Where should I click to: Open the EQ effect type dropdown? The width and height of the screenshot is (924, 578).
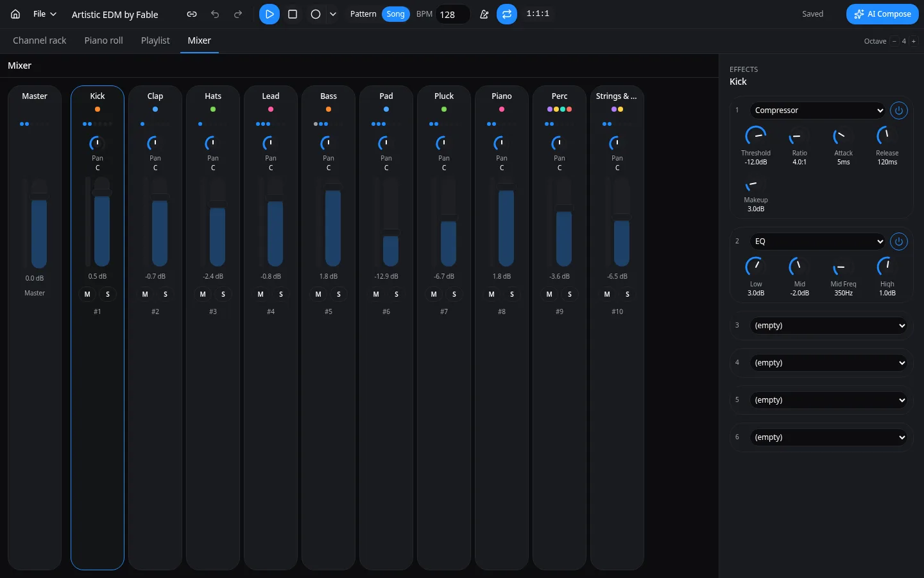click(x=817, y=241)
